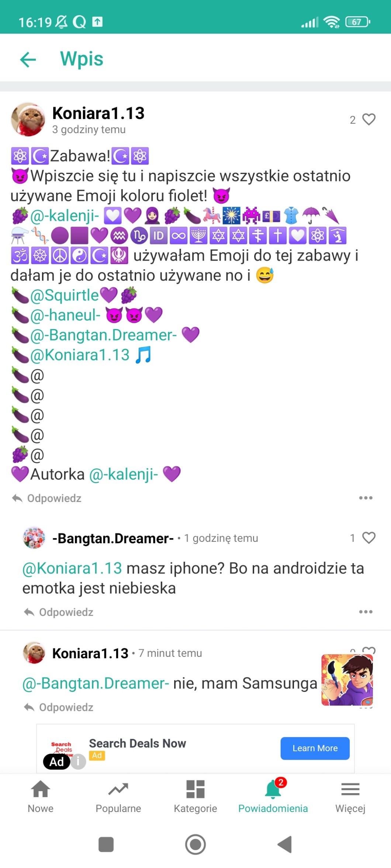Image resolution: width=391 pixels, height=868 pixels.
Task: Open options menu for the main post
Action: [x=366, y=498]
